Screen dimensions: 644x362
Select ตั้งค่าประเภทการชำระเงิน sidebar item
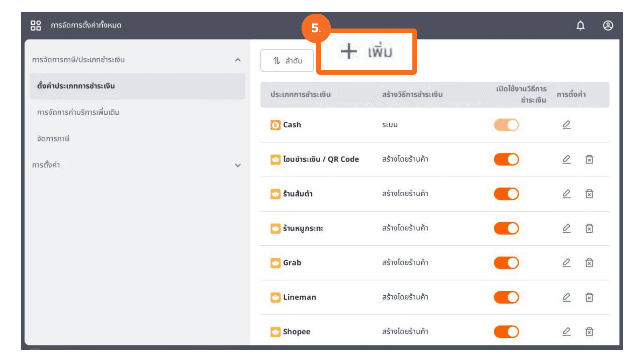coord(76,86)
